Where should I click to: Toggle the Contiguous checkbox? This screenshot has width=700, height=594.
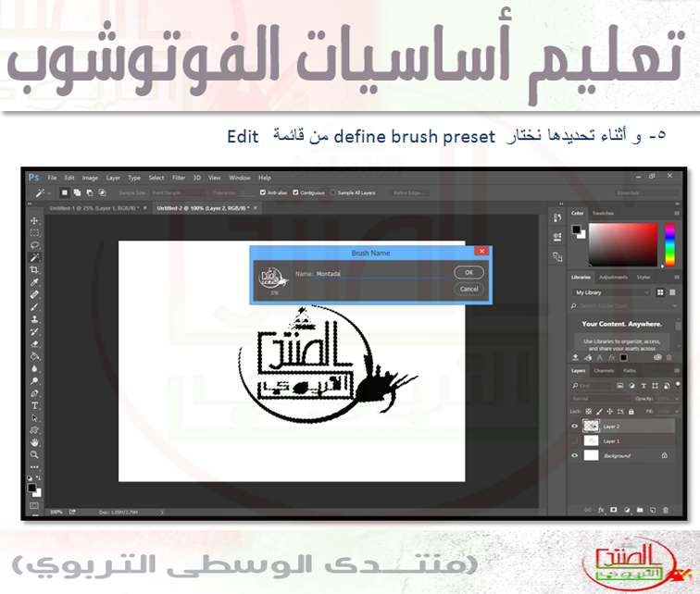(x=295, y=192)
